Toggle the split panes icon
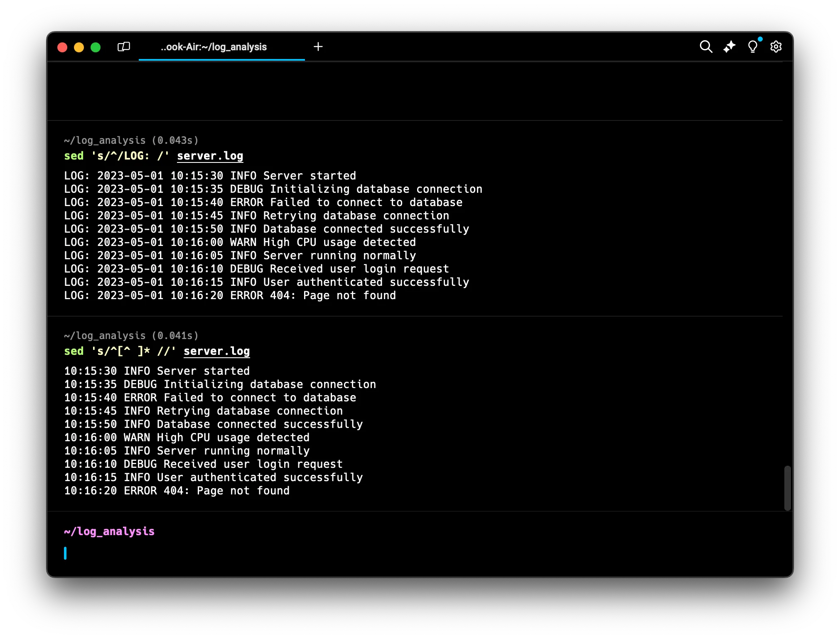 pyautogui.click(x=124, y=47)
